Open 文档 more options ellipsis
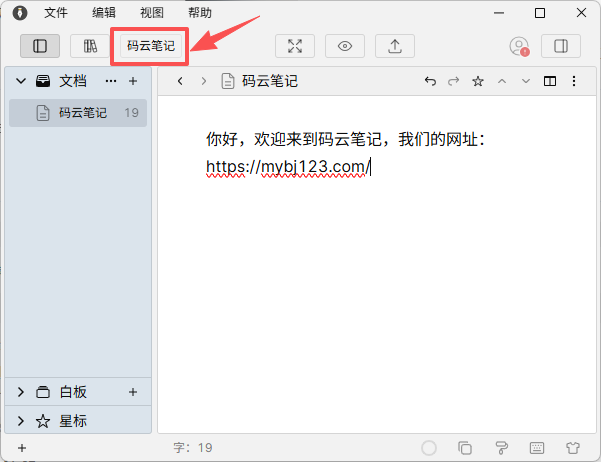The image size is (601, 462). tap(111, 81)
